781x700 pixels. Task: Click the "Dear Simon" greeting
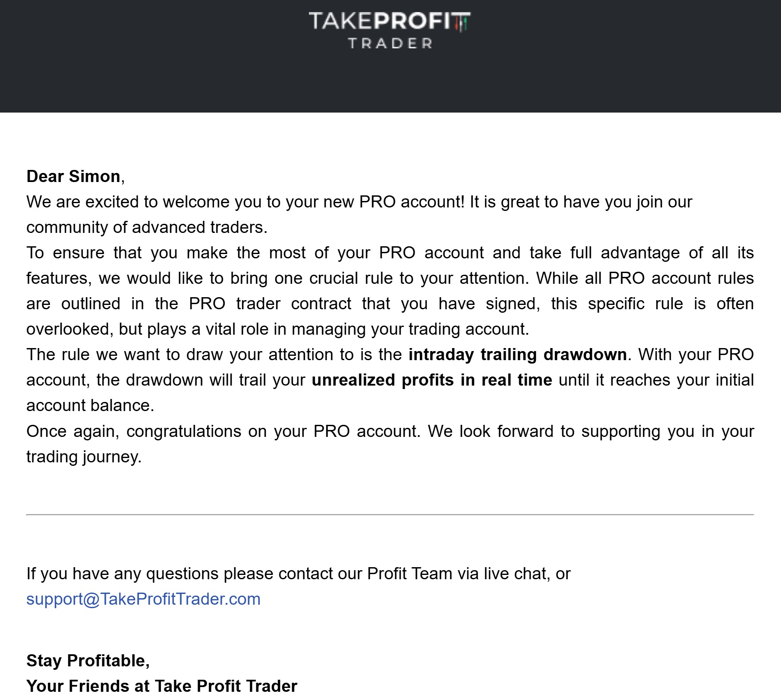tap(73, 176)
